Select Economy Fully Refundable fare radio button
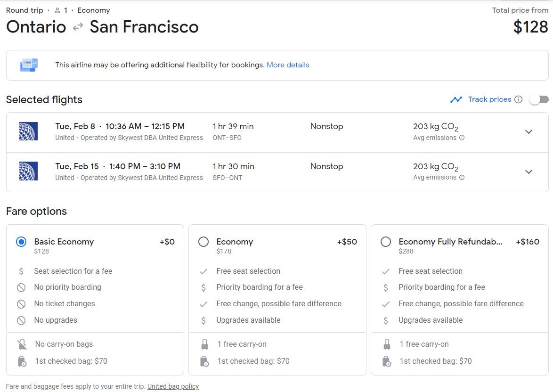This screenshot has height=392, width=553. pos(386,242)
